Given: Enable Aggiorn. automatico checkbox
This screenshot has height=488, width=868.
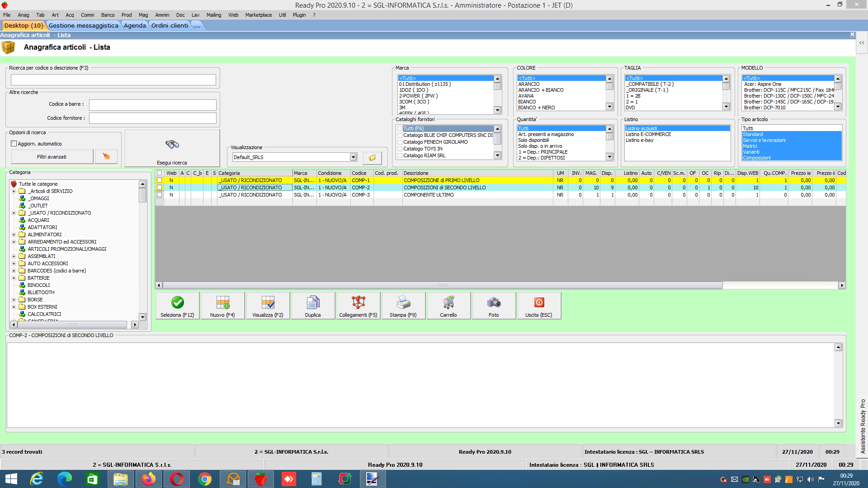Looking at the screenshot, I should point(14,144).
